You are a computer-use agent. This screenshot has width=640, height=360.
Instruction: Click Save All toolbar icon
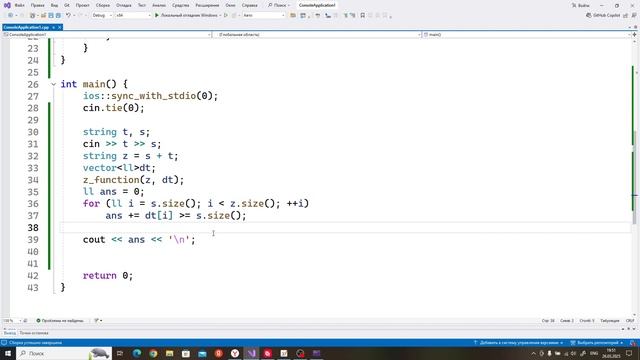coord(58,15)
